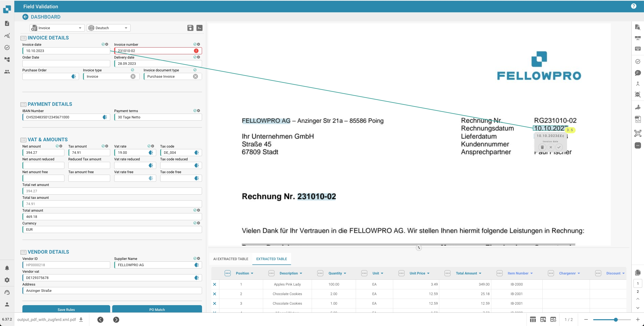Download output_pdf_with_zugferd.xml.pdf file
The width and height of the screenshot is (644, 326).
81,319
